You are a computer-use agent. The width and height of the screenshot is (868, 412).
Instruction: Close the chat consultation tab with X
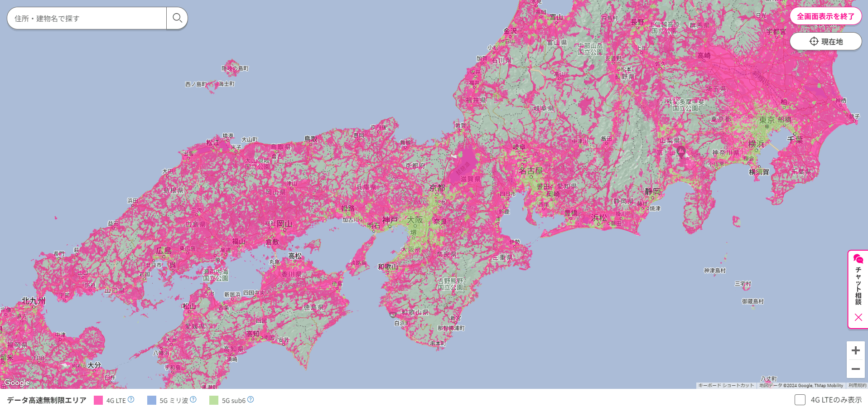click(x=858, y=317)
